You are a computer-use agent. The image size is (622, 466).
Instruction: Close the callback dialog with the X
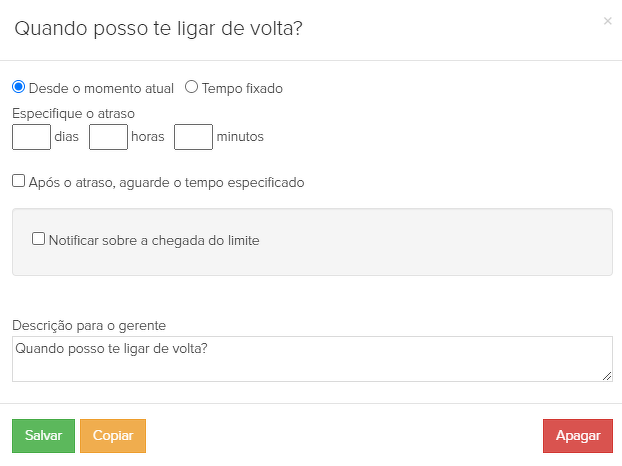(x=607, y=21)
